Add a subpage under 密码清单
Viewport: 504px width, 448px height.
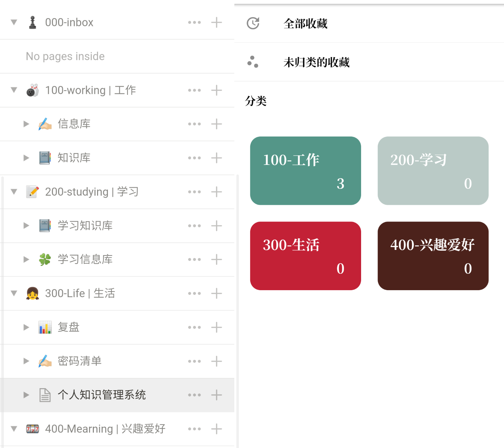click(217, 361)
